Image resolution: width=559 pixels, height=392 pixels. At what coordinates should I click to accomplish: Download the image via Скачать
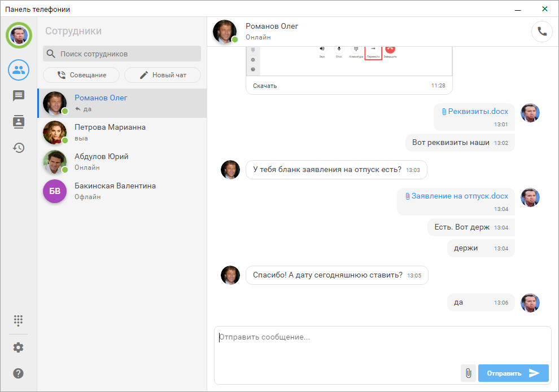click(265, 86)
